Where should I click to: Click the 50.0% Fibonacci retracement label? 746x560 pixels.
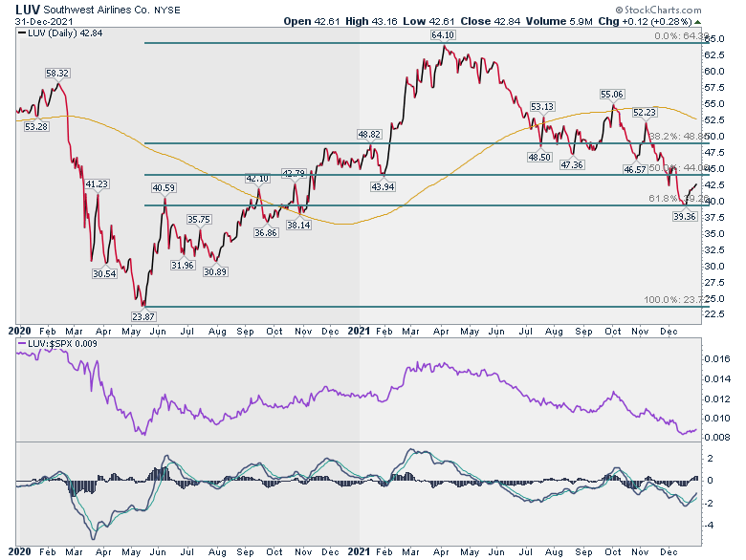[679, 168]
